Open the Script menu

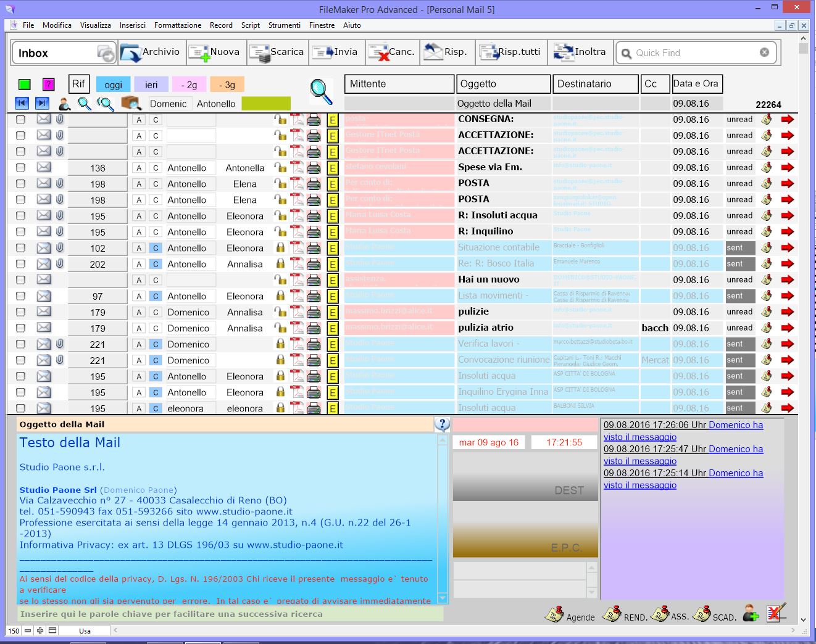(250, 25)
